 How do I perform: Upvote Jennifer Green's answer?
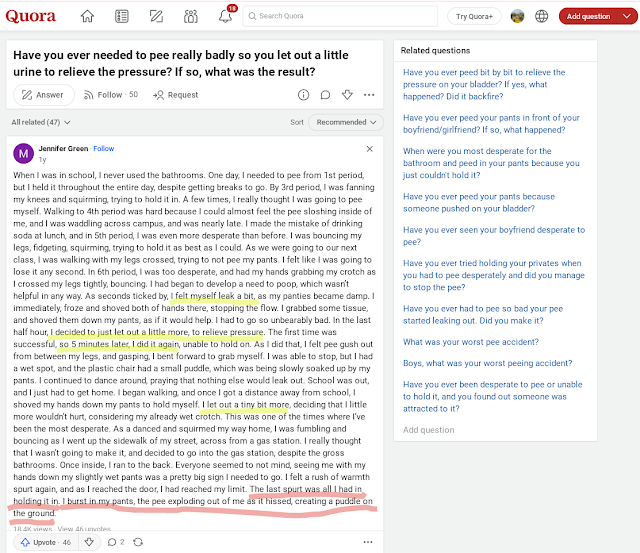point(45,542)
